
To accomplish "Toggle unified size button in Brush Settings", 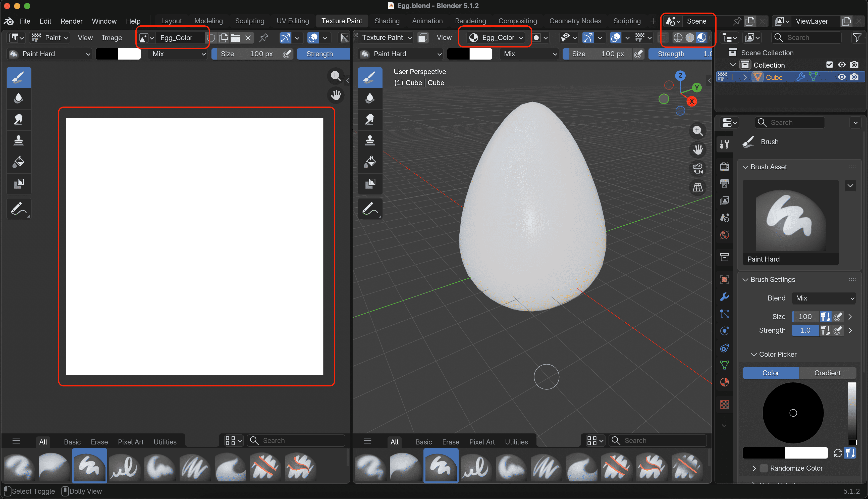I will point(825,317).
